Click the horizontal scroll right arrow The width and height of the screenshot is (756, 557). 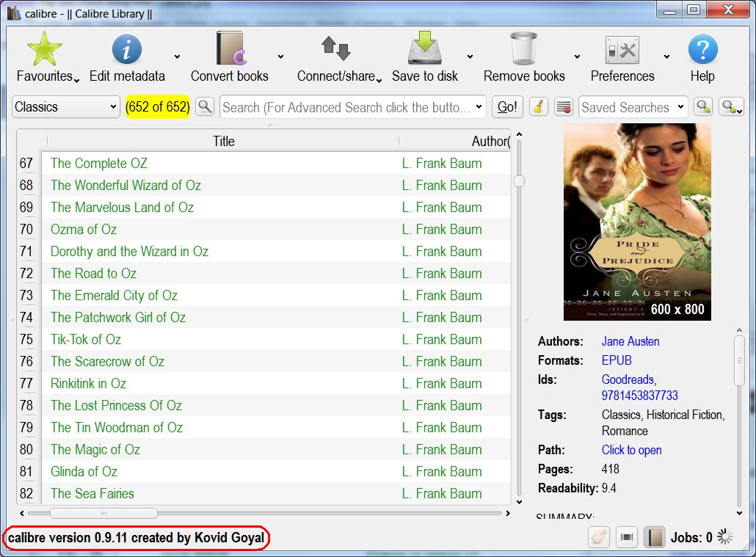click(508, 513)
